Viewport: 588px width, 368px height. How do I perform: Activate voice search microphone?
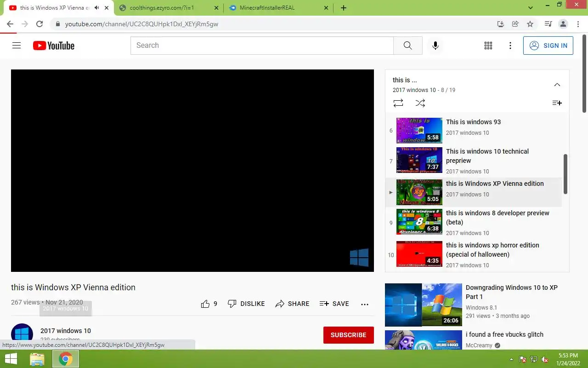point(435,46)
